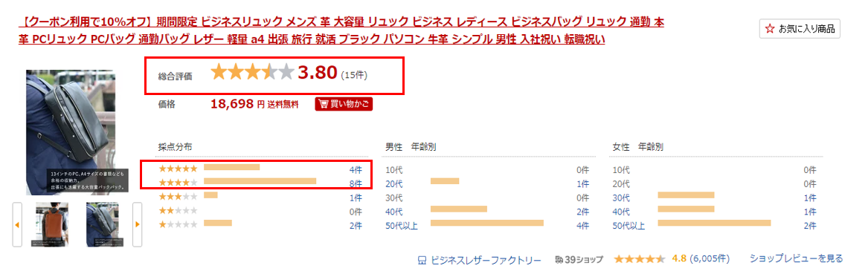Filter reviews by male 20代

(x=394, y=183)
